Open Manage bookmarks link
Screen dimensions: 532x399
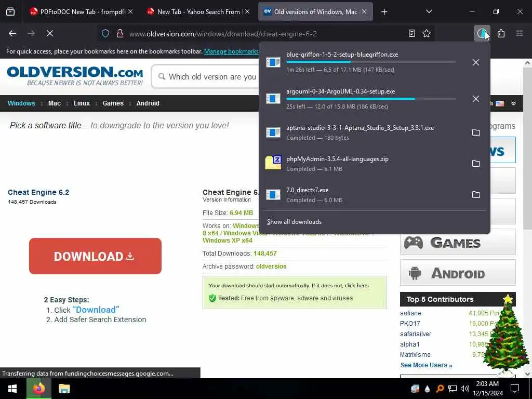(x=231, y=51)
